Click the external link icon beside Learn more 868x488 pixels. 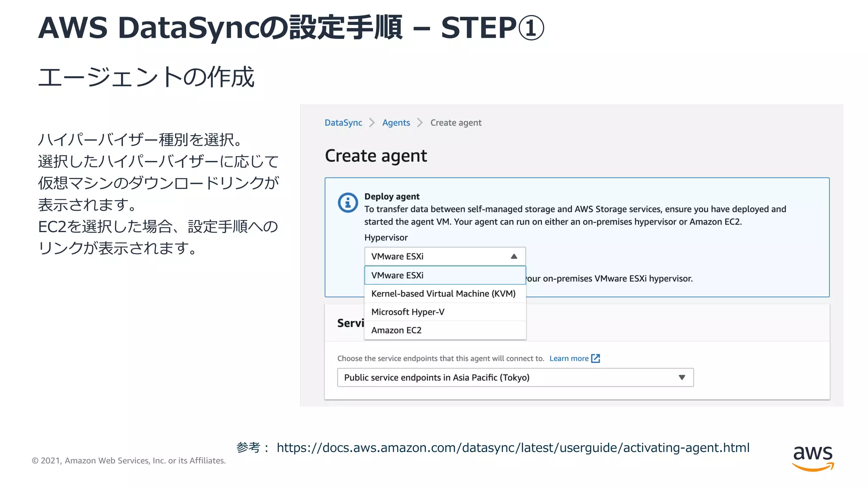pos(595,358)
